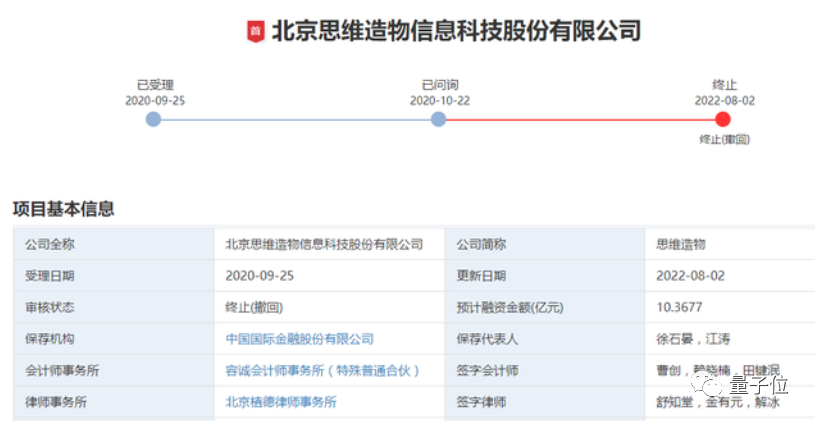
Task: Click the 已问询 label above the timeline
Action: click(x=440, y=85)
